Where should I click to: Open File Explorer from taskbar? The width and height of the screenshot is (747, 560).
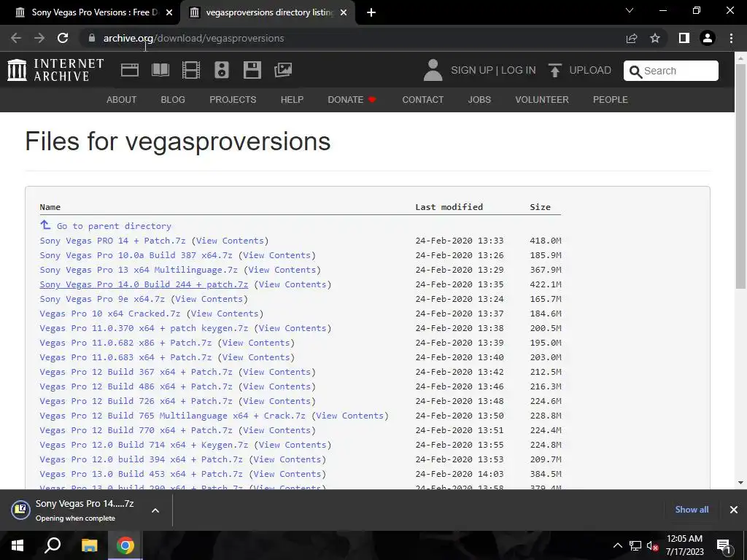(x=89, y=545)
